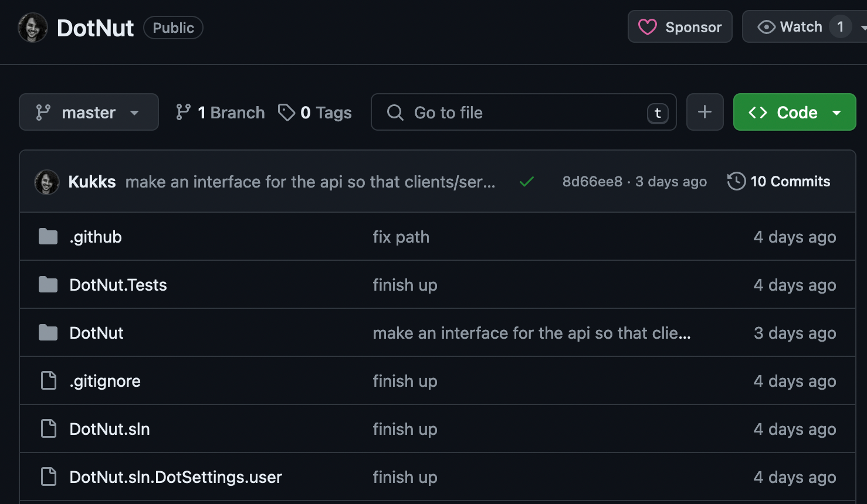Open the .github folder

96,237
